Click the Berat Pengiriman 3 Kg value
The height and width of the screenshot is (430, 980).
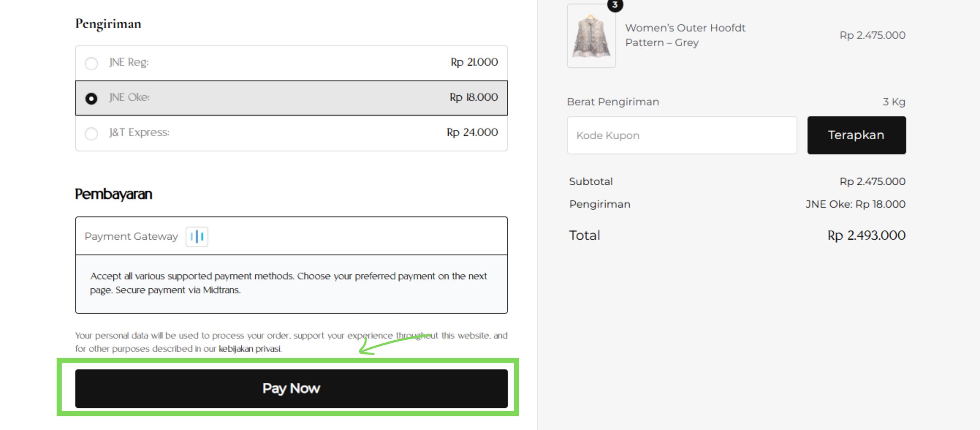click(894, 102)
